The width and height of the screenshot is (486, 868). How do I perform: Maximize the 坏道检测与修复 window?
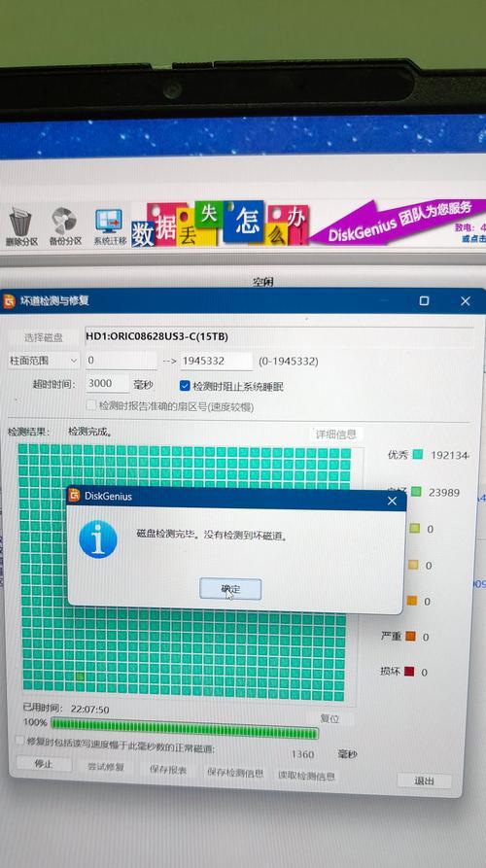click(424, 300)
